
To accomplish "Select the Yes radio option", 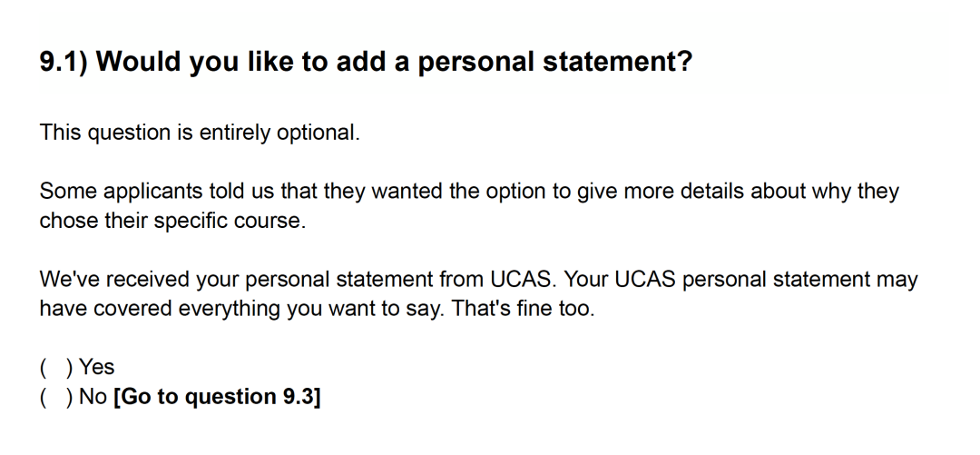I will pos(56,368).
